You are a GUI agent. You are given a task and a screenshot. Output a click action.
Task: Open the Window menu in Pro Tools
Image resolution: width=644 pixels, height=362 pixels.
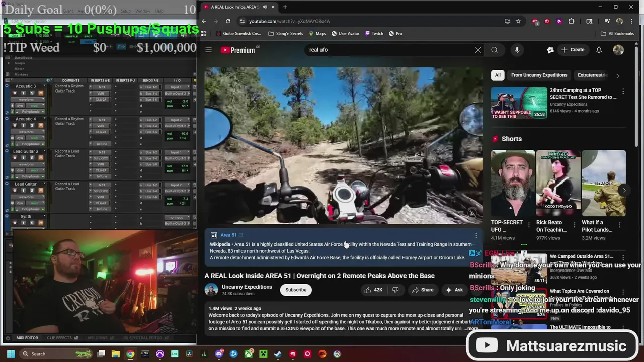point(143,11)
